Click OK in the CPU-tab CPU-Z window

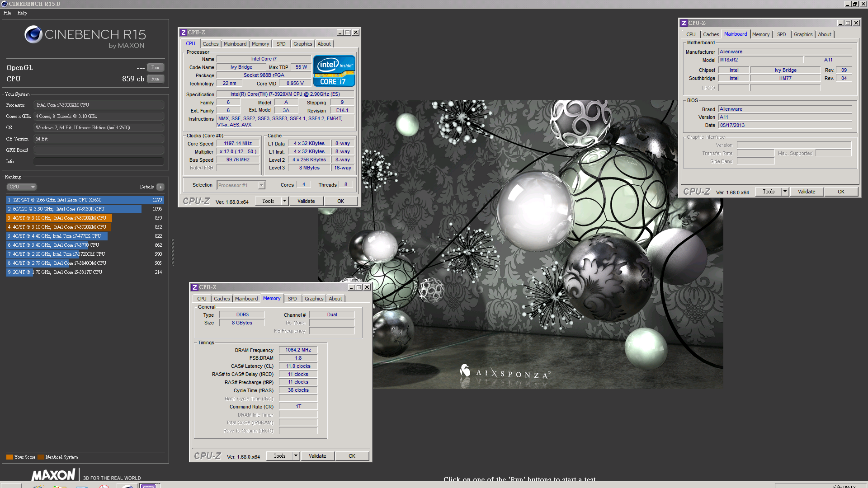click(341, 201)
